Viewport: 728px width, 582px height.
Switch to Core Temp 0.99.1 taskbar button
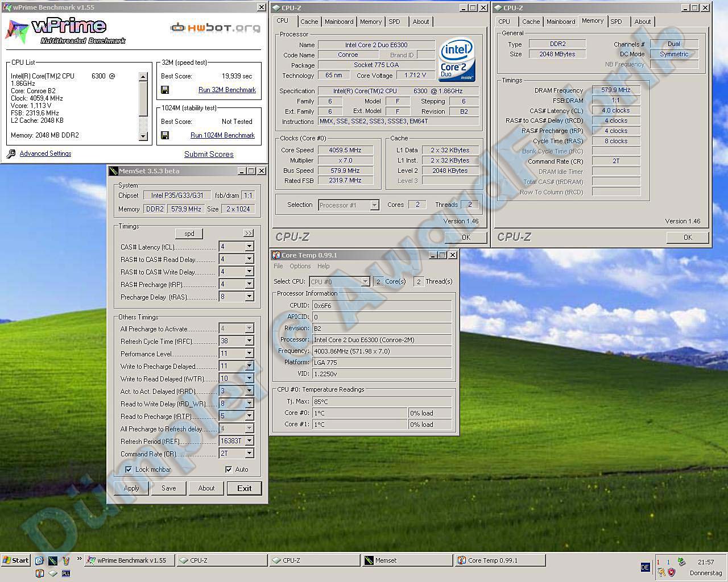(x=499, y=560)
